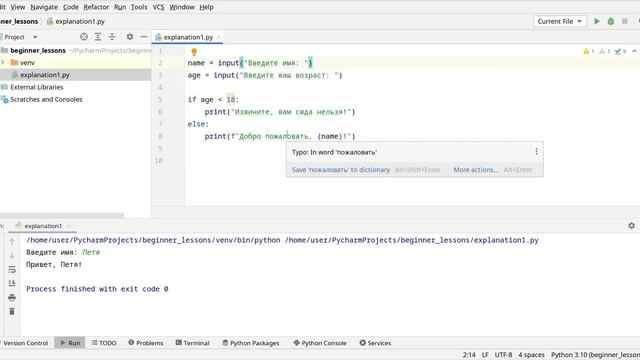
Task: Click the script path link in console
Action: pos(411,240)
